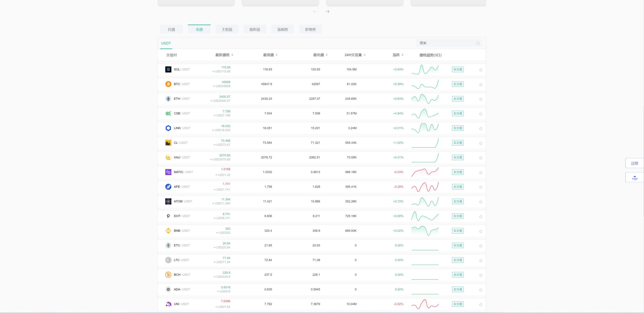This screenshot has height=313, width=644.
Task: Click the right arrow carousel icon
Action: (327, 12)
